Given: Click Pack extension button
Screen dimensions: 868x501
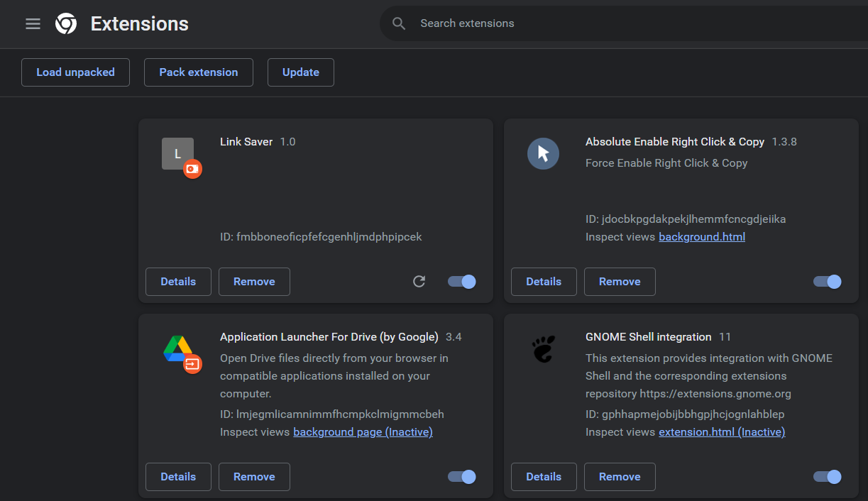Looking at the screenshot, I should pos(199,72).
